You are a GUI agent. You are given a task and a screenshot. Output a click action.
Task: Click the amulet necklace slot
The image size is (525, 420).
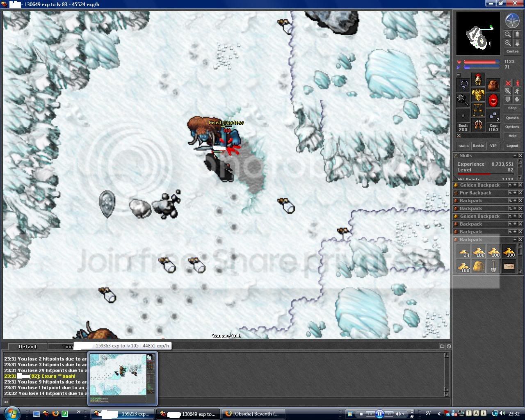(x=464, y=85)
